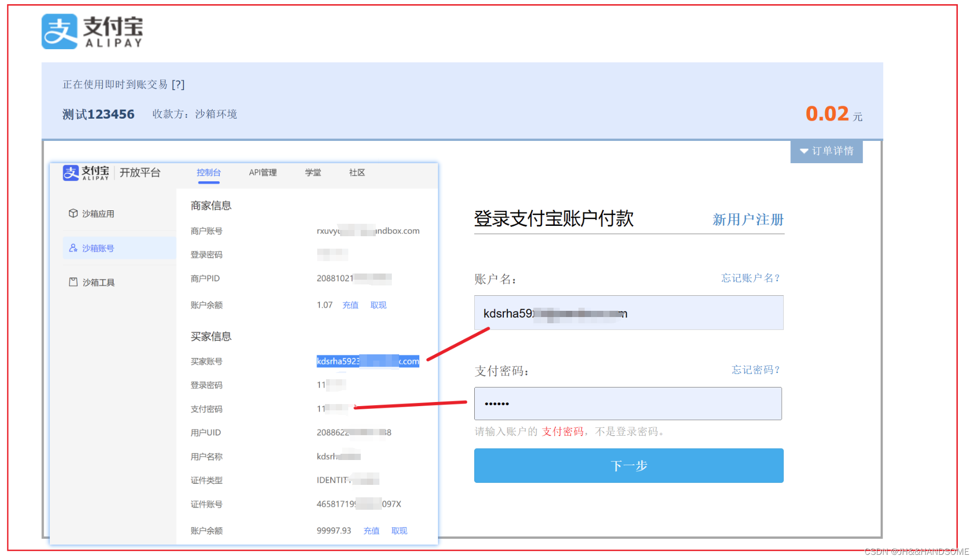Select 沙箱应用 in the sidebar

[98, 213]
